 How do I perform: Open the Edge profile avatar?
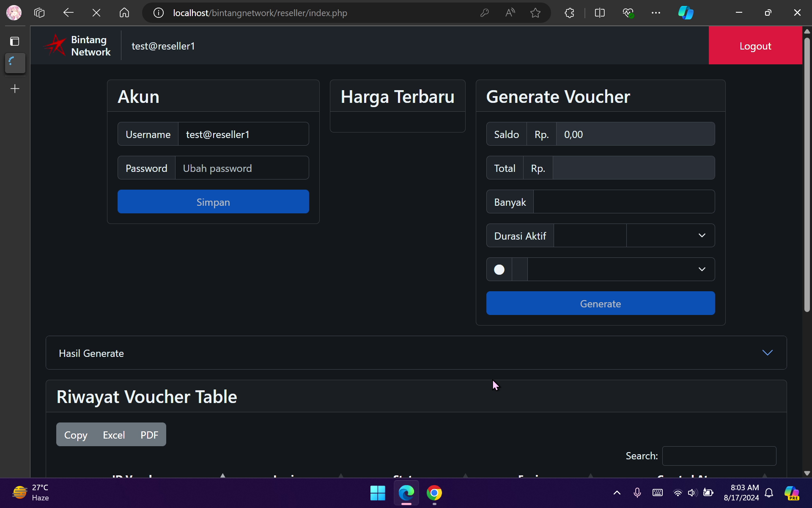click(x=14, y=13)
